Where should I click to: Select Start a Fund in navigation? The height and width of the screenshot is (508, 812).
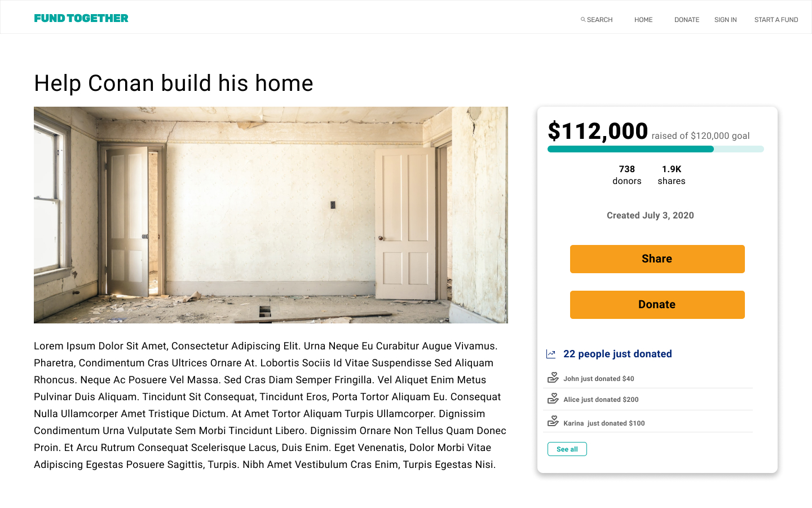776,20
